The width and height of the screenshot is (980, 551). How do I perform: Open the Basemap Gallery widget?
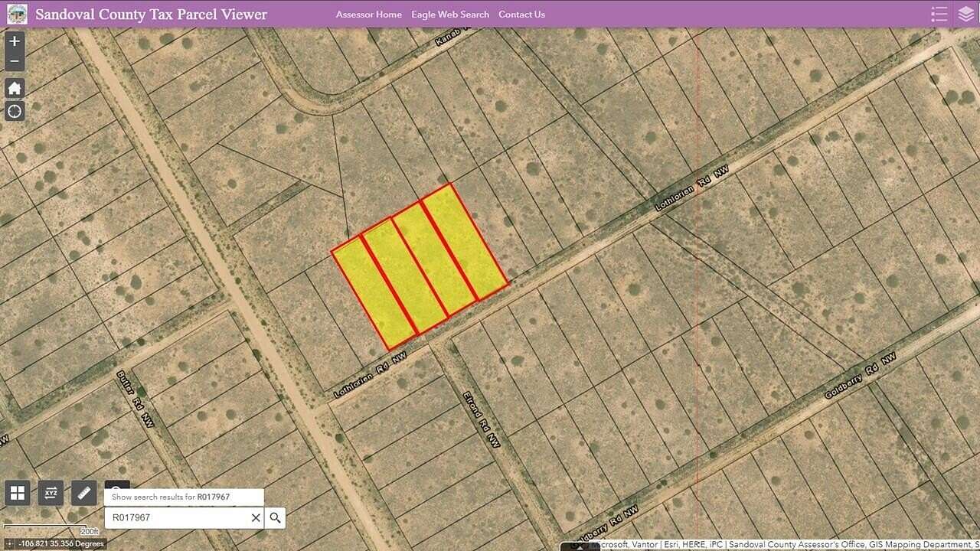click(18, 493)
